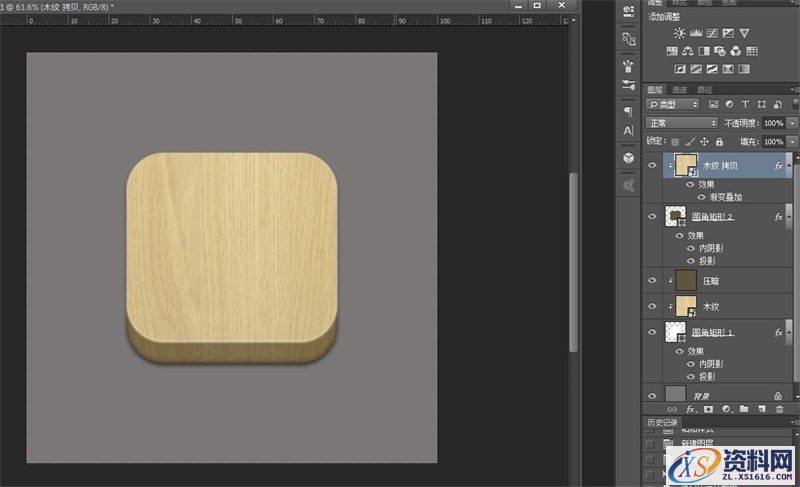Viewport: 800px width, 487px height.
Task: Click the 木纹 layer thumbnail
Action: coord(685,306)
